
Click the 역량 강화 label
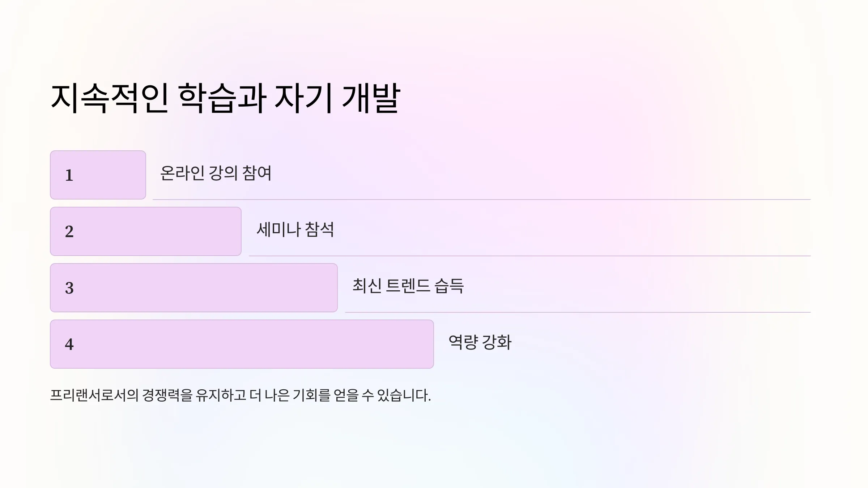click(x=480, y=342)
